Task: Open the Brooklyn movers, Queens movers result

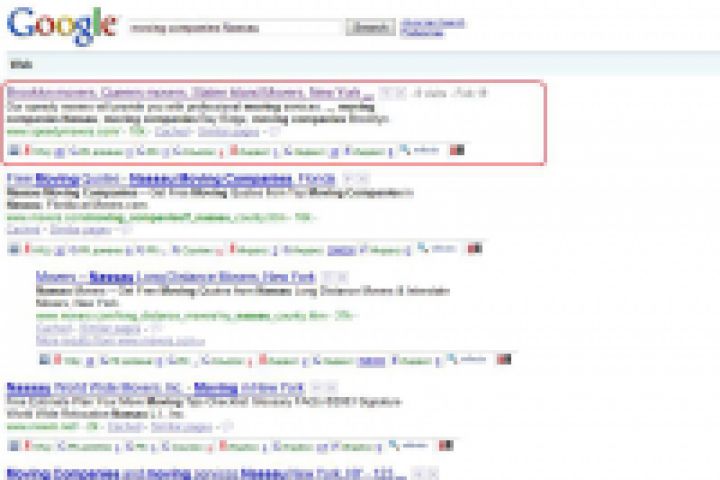Action: [x=190, y=93]
